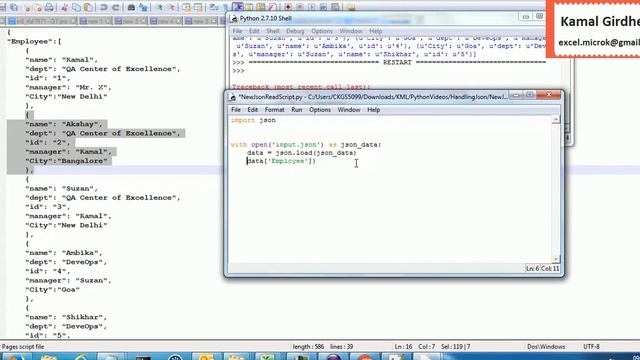Click the Save Recorded Macro icon
This screenshot has width=640, height=360.
335,7
